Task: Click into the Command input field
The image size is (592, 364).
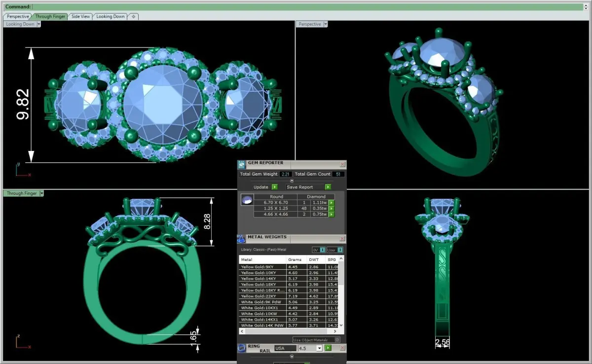Action: pos(307,7)
